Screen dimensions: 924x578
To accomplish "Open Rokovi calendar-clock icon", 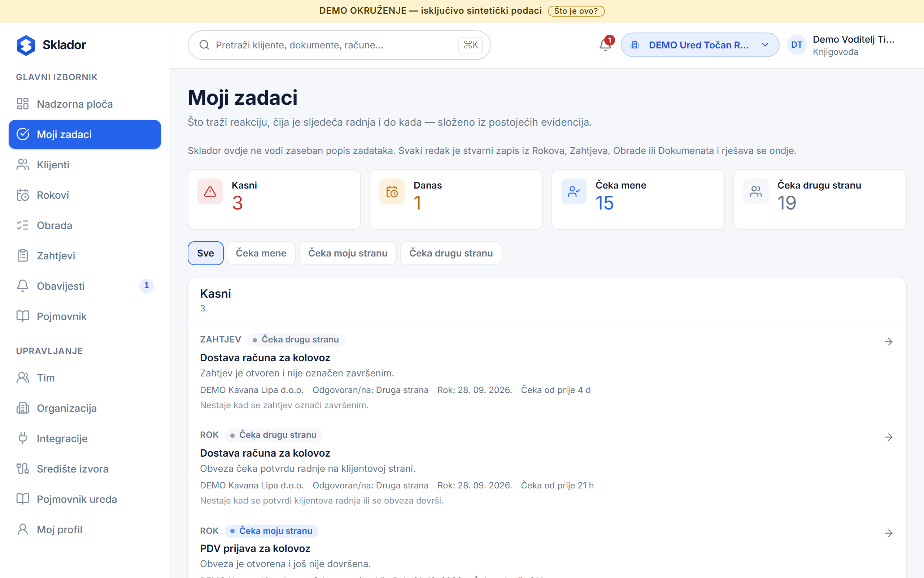I will [x=22, y=195].
